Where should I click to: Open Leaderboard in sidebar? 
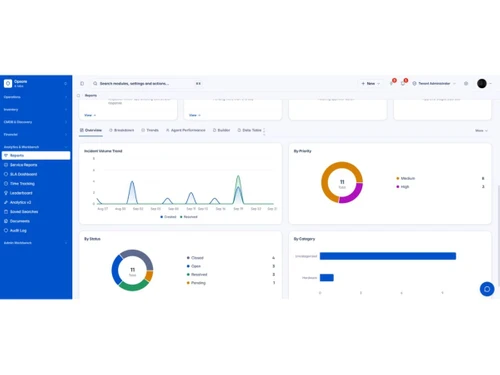pyautogui.click(x=36, y=193)
